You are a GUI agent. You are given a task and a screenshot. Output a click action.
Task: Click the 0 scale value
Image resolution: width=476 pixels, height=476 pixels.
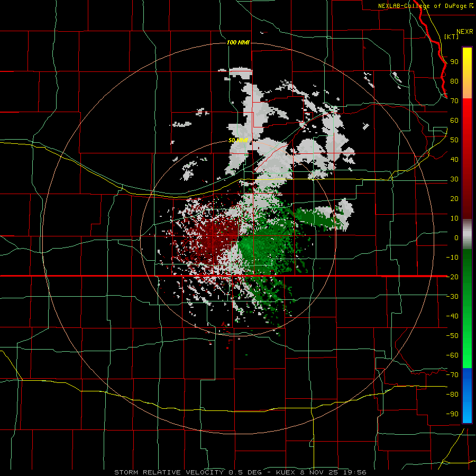coord(456,237)
